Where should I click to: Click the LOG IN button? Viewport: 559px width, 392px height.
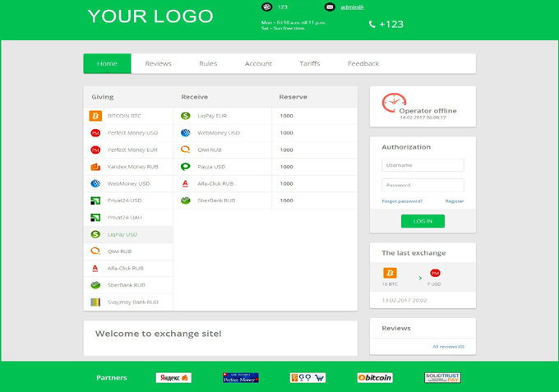(x=423, y=221)
